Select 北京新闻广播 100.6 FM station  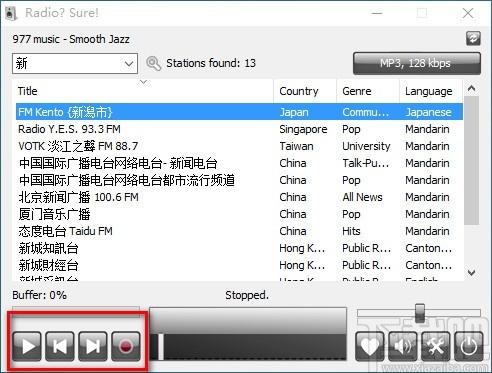coord(239,197)
